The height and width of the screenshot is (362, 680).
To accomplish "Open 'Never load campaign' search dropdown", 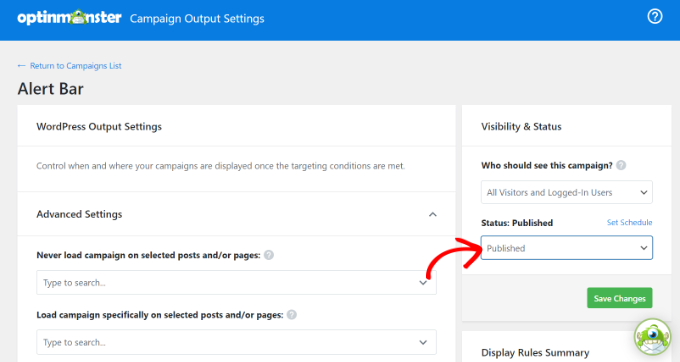I will 236,283.
